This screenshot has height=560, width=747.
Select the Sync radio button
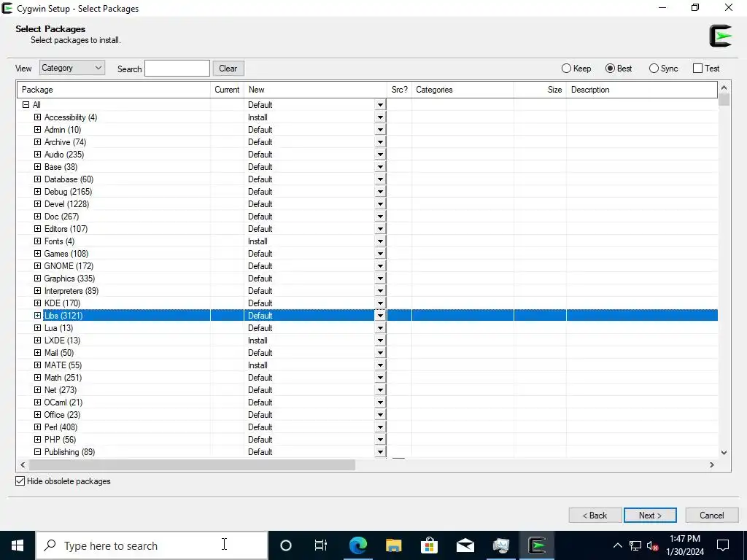[x=654, y=68]
